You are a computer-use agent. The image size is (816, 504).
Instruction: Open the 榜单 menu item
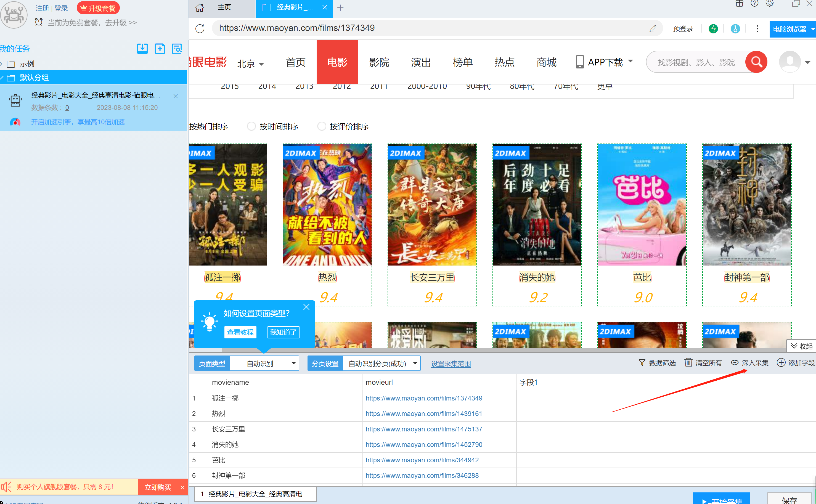[x=462, y=62]
